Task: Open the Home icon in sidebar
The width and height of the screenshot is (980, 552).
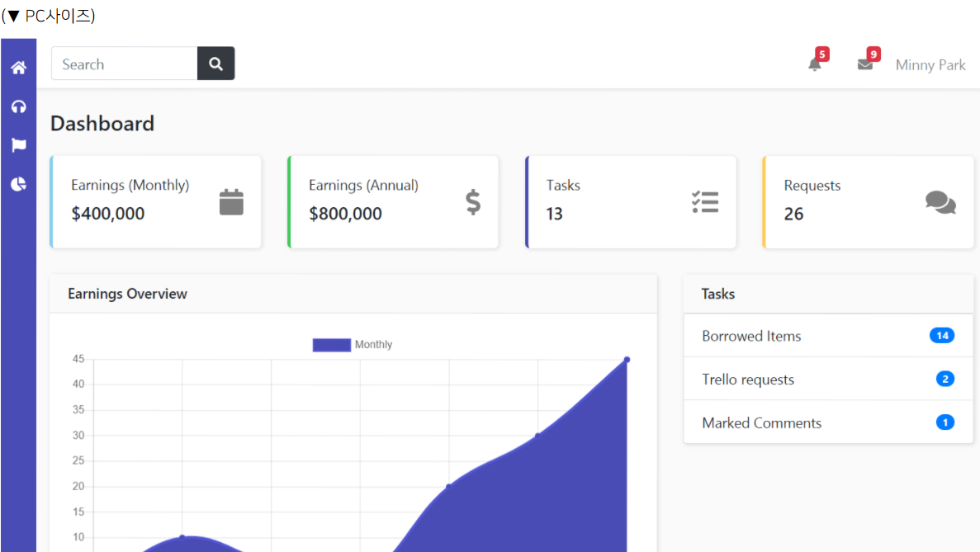Action: pyautogui.click(x=19, y=68)
